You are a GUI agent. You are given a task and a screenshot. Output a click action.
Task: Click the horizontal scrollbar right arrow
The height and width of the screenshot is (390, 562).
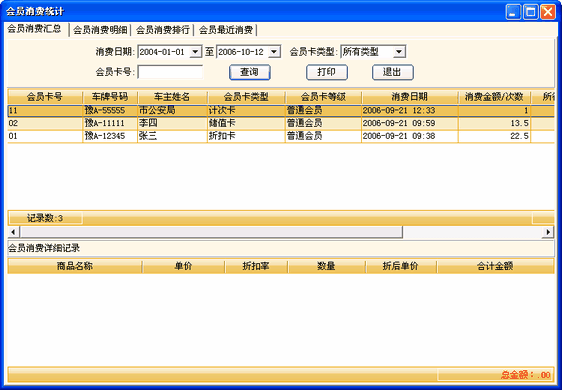[x=548, y=232]
